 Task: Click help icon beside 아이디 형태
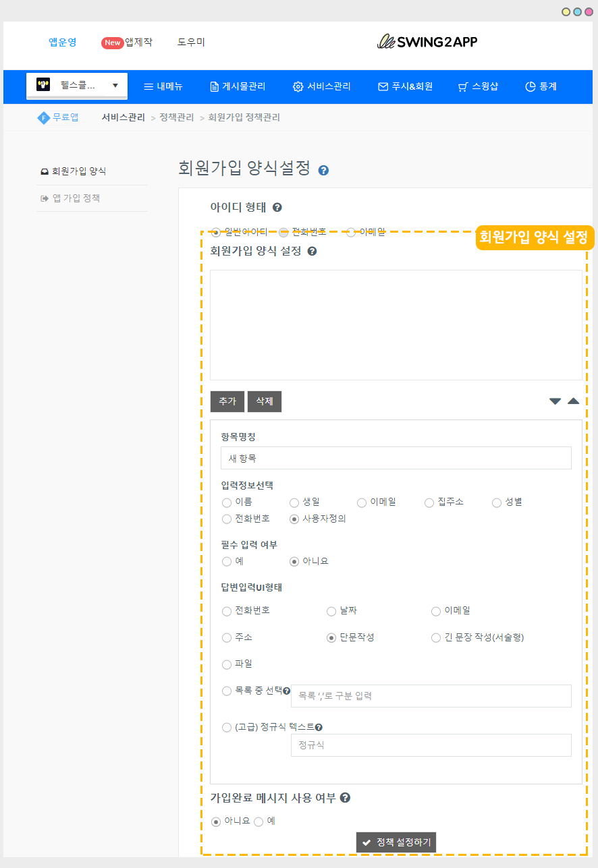point(277,208)
